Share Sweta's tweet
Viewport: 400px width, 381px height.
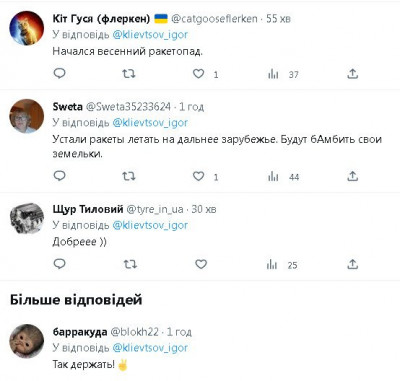pos(352,176)
